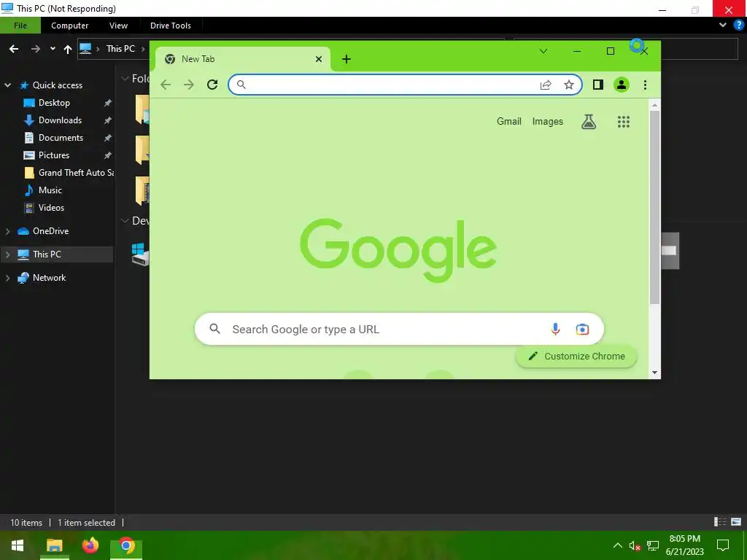Select Videos in the sidebar
This screenshot has height=560, width=747.
pos(51,208)
